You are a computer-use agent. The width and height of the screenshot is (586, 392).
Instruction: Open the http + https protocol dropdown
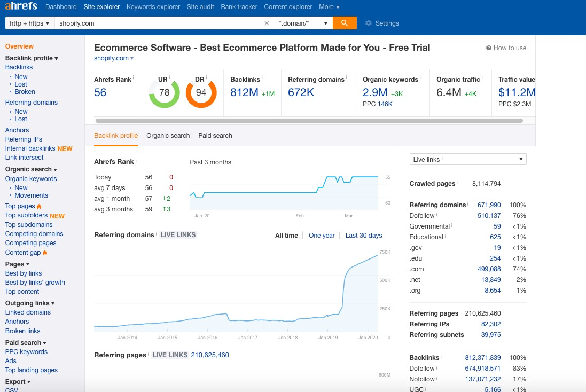click(29, 23)
